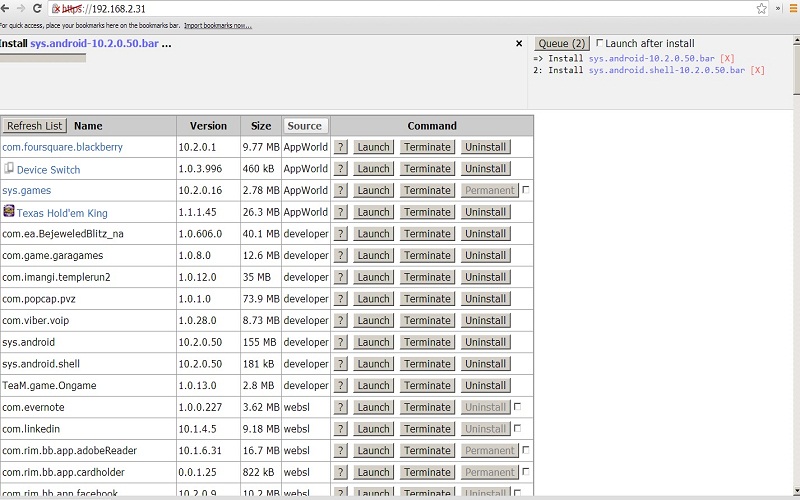Image resolution: width=800 pixels, height=500 pixels.
Task: Uninstall com.ea.BejeweledBlitz_na
Action: click(x=485, y=234)
